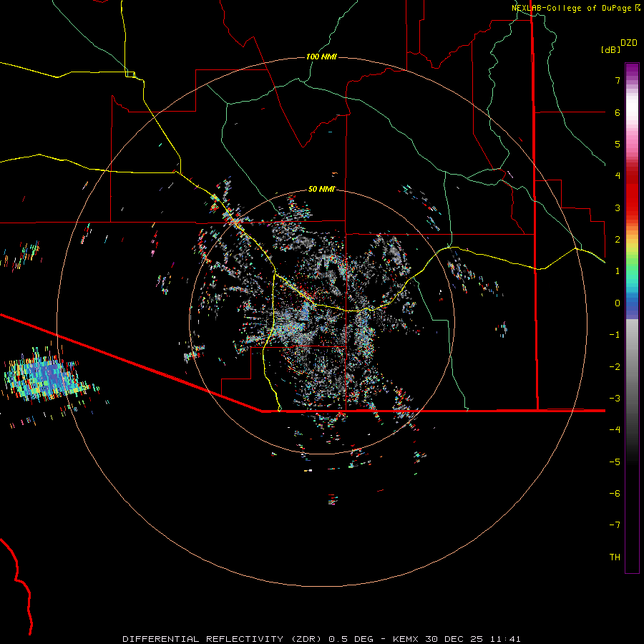Click the TH threshold label on the scale
644x644 pixels.
pos(615,557)
